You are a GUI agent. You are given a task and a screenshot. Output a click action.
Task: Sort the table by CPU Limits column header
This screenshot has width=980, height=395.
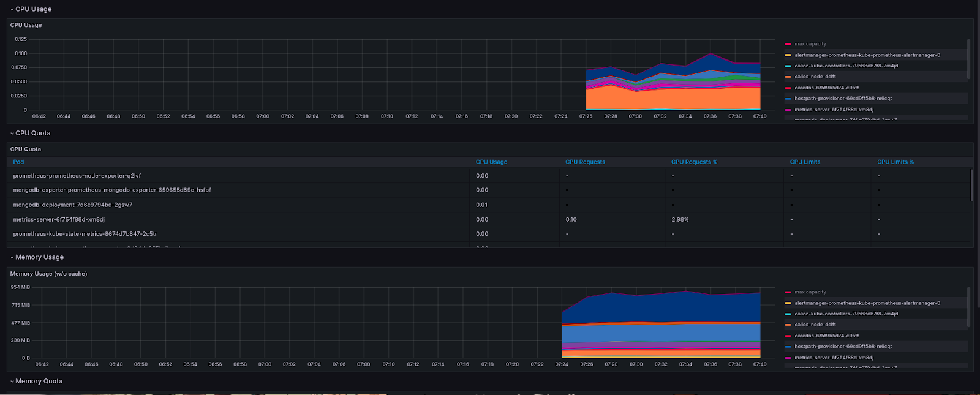click(x=805, y=162)
